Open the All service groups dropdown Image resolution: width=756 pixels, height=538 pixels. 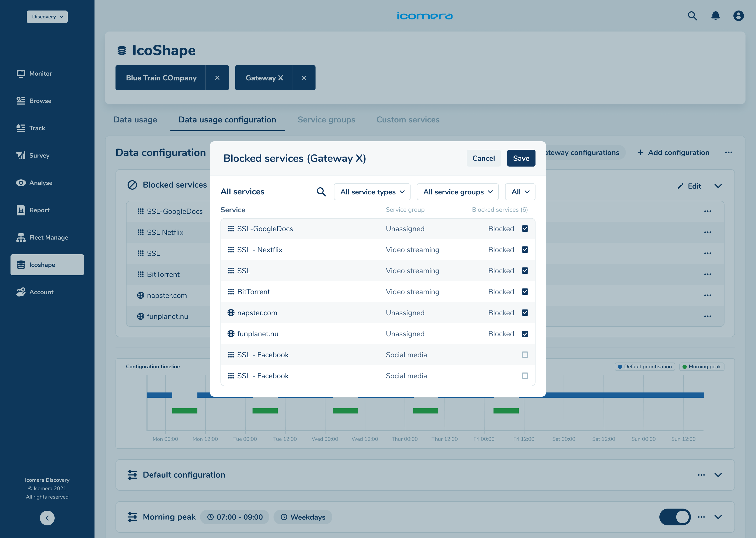click(x=458, y=192)
